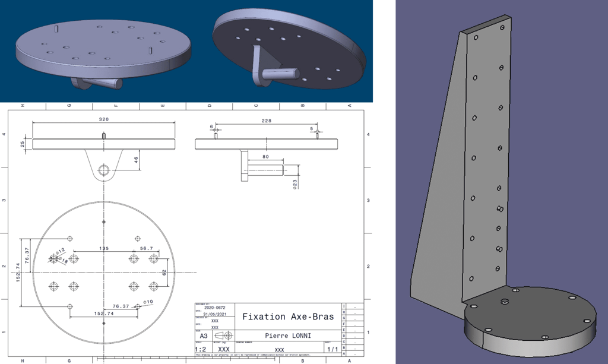Click the underside 3D render showing the shaft
The image size is (608, 364).
click(x=289, y=49)
